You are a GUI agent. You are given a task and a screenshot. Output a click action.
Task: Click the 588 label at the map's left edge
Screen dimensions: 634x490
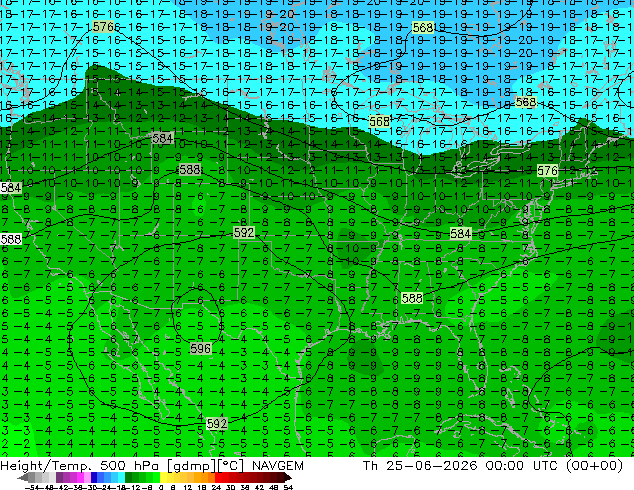11,239
